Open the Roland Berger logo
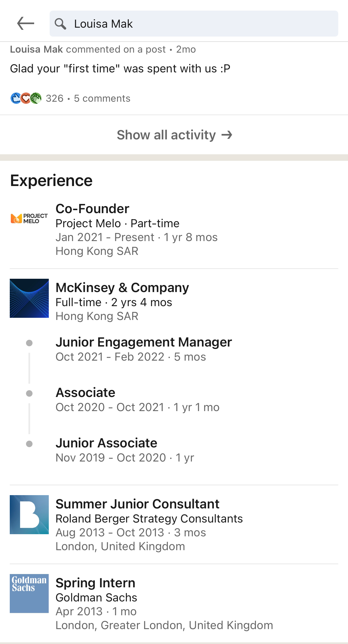Screen dimensions: 348x644 pos(29,515)
